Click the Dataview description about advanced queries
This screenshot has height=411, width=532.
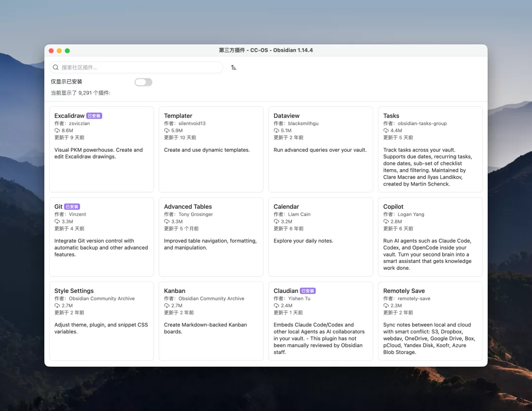(x=320, y=150)
